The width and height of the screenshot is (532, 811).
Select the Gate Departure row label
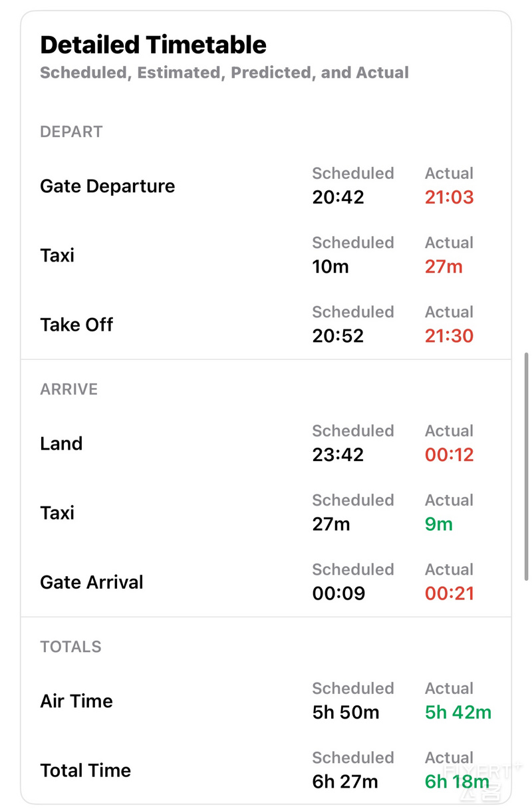click(x=107, y=186)
